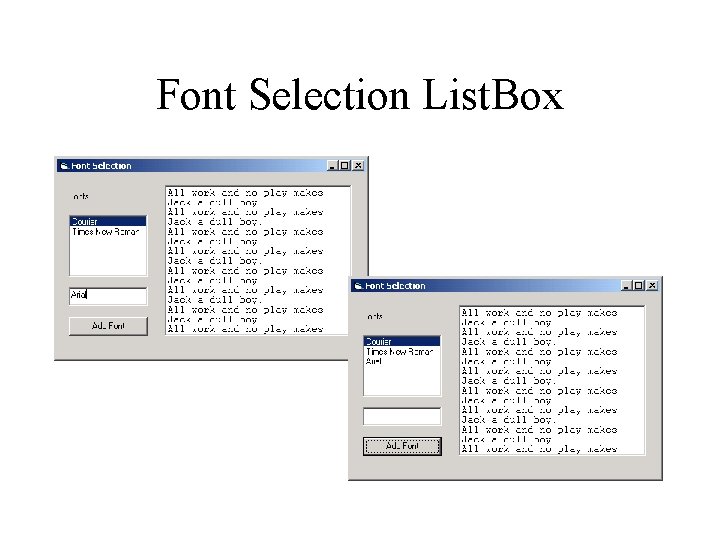Maximize the front Font Selection window

(x=638, y=286)
